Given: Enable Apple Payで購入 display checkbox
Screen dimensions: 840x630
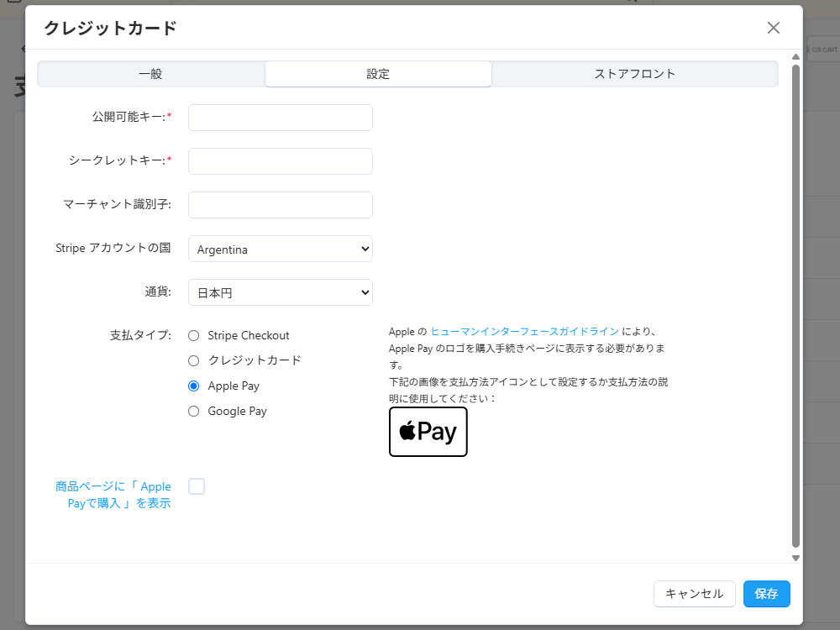Looking at the screenshot, I should click(x=197, y=486).
